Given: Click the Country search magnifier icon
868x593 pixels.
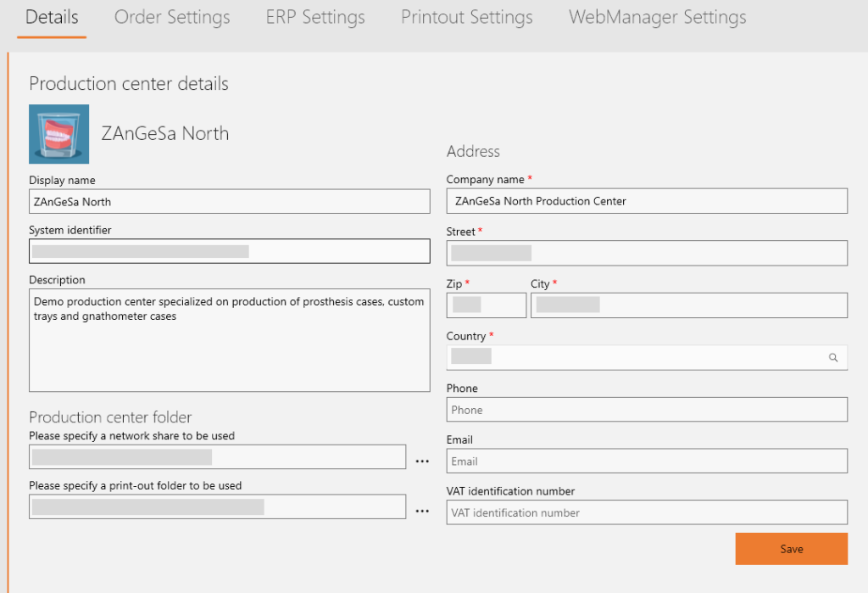Looking at the screenshot, I should [833, 357].
